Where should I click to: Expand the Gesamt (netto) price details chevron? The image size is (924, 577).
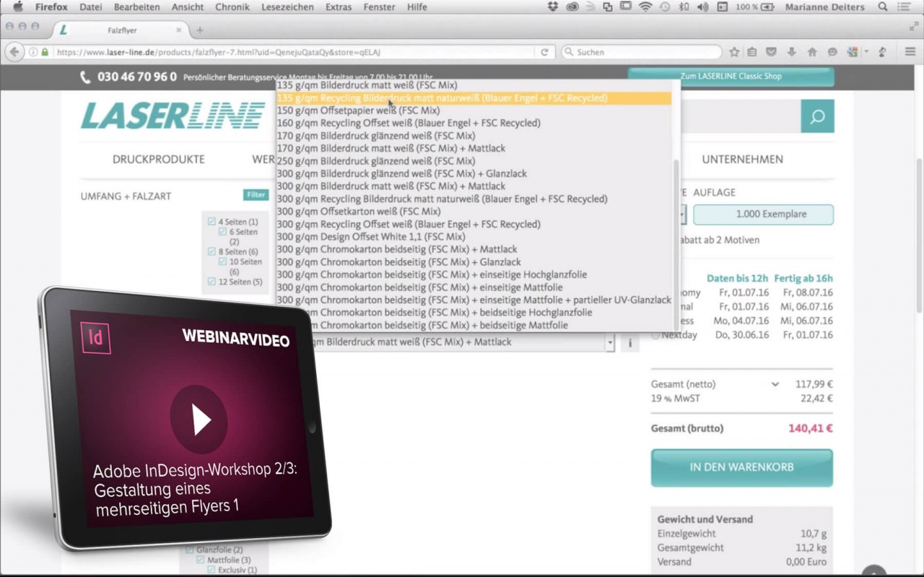click(x=775, y=384)
